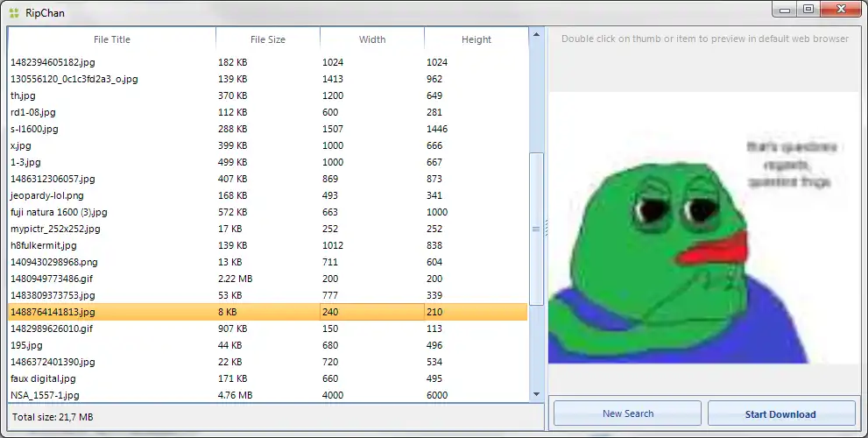Sort list by File Title column header
868x438 pixels.
point(112,39)
